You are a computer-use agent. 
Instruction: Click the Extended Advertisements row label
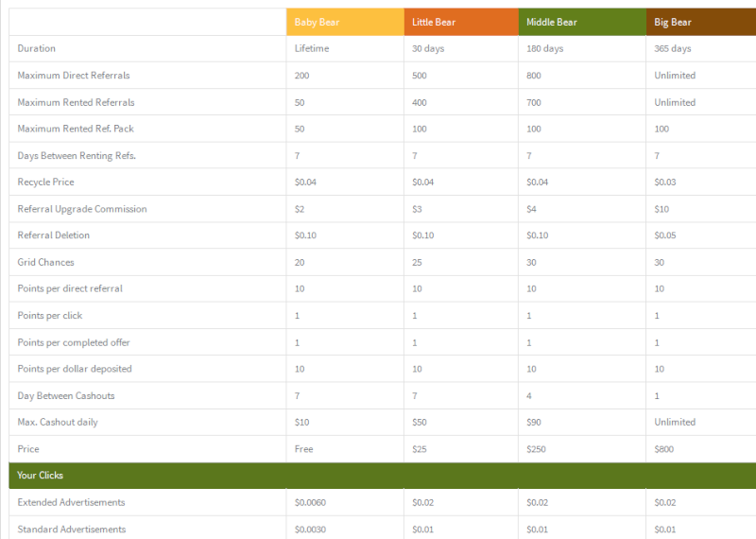[72, 502]
